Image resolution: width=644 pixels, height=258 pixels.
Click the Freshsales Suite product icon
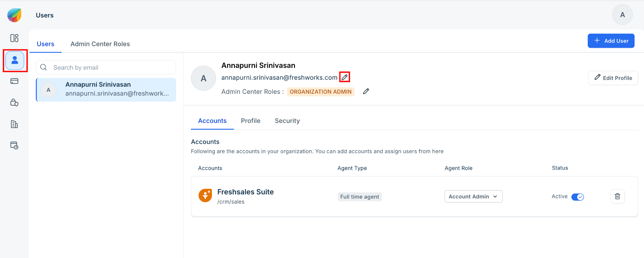pyautogui.click(x=205, y=195)
